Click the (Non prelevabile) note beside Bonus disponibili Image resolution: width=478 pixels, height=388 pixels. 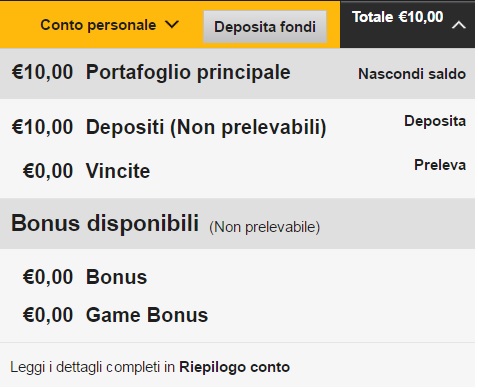[265, 227]
